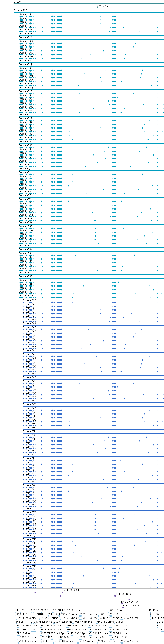Image resolution: width=164 pixels, height=644 pixels.
Task: Click the Dscam-PJ CDS label
Action: tap(28, 459)
